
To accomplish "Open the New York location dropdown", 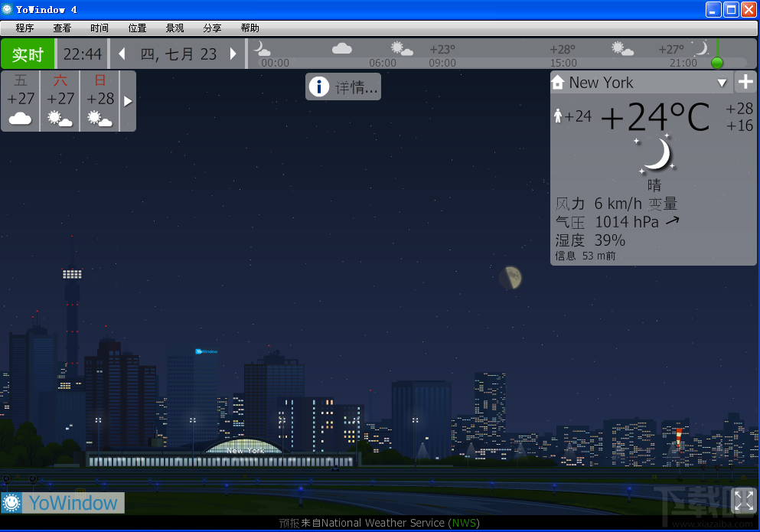I will click(x=722, y=83).
